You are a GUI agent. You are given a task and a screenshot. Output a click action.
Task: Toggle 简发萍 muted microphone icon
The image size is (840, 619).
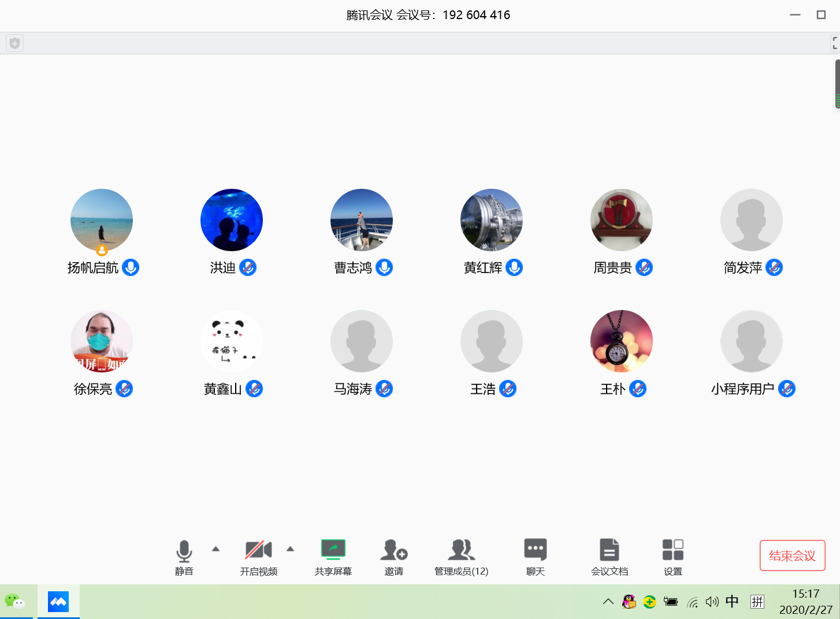click(774, 267)
